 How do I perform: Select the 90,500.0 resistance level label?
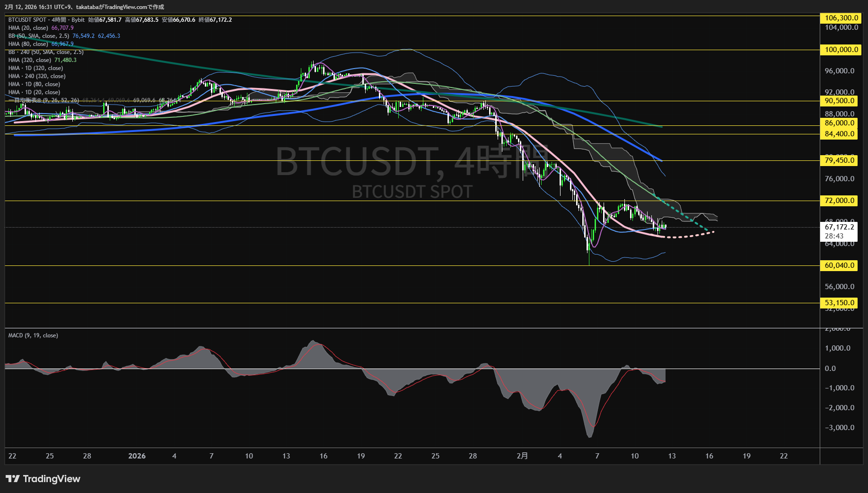[839, 101]
